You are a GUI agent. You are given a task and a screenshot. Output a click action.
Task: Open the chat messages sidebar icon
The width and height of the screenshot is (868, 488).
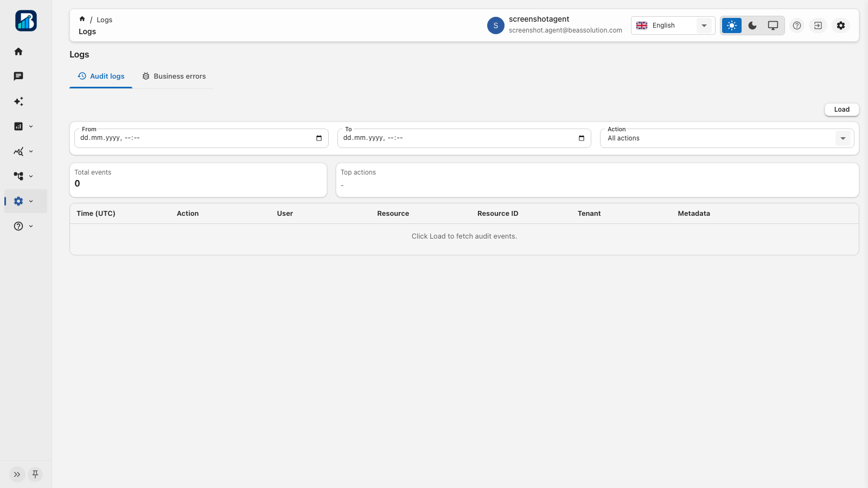click(18, 76)
